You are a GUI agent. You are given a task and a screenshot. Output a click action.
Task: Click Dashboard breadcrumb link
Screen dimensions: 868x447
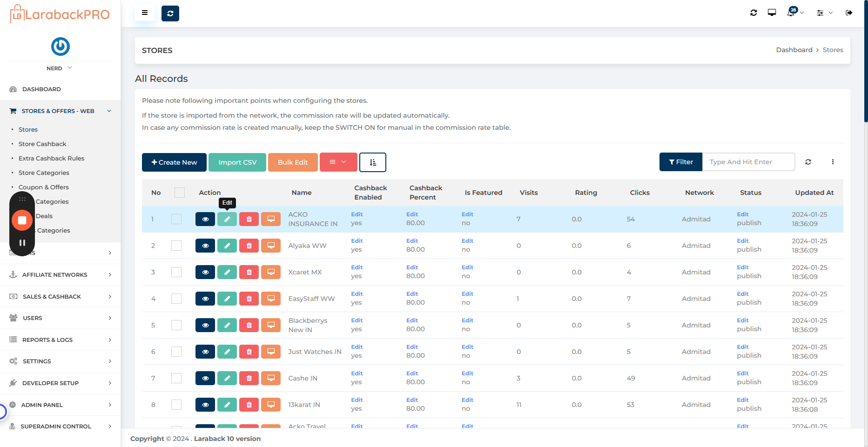(x=794, y=50)
